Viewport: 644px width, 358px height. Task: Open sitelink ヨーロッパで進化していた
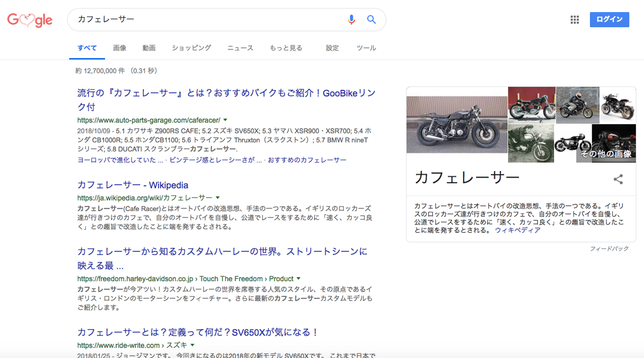pos(120,160)
